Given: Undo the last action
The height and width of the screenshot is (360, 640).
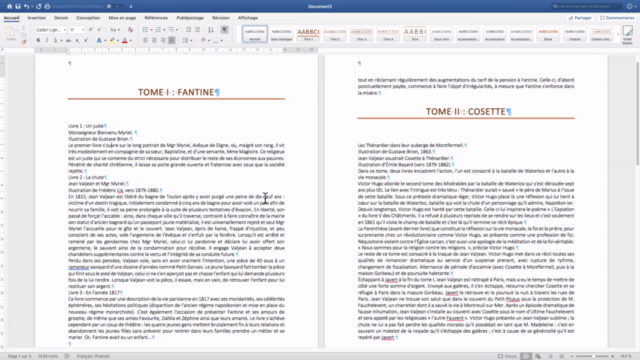Looking at the screenshot, I should tap(27, 6).
